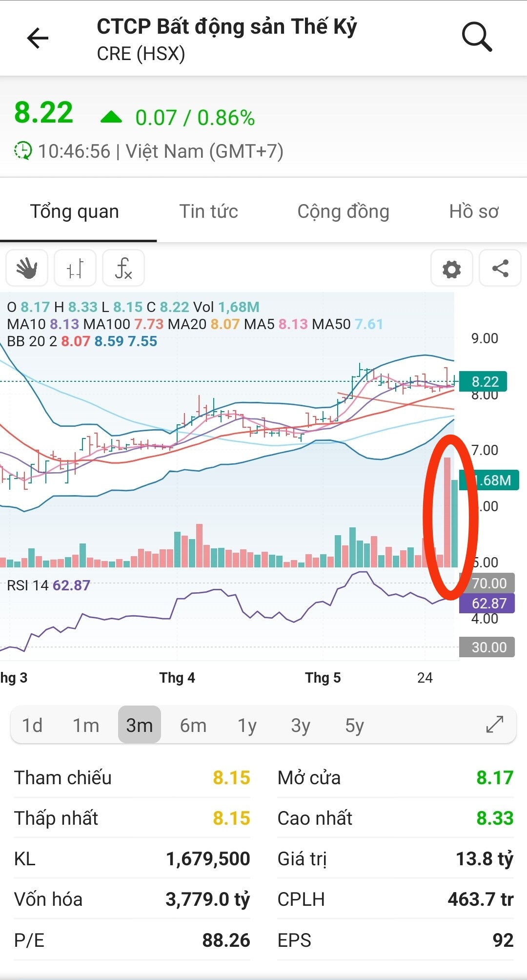Open chart settings gear icon

pyautogui.click(x=451, y=269)
